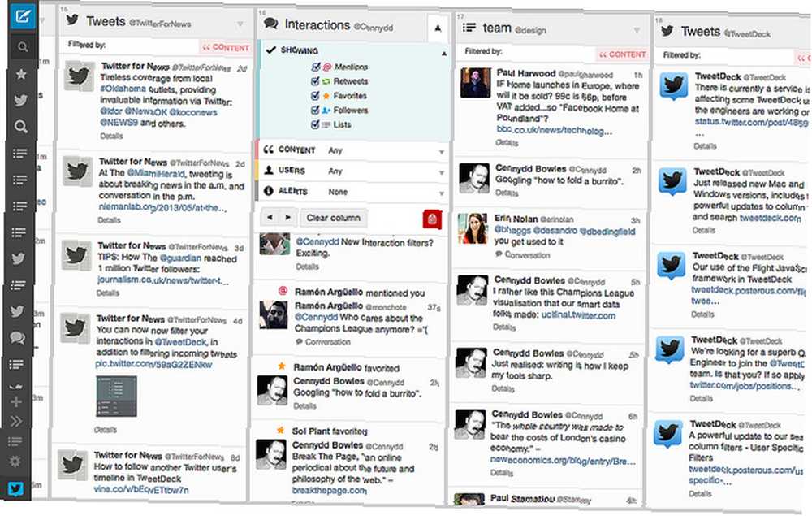Expand the Content Any filter dropdown
This screenshot has width=812, height=516.
[441, 152]
